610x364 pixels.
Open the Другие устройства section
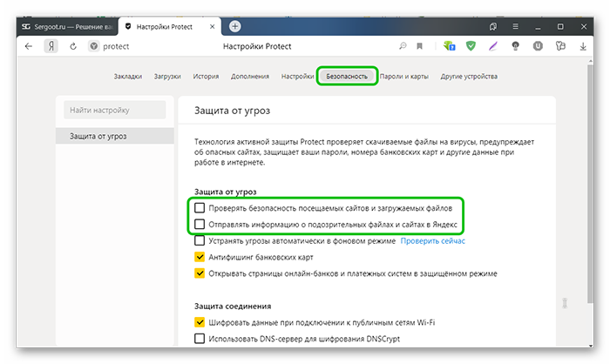pyautogui.click(x=469, y=77)
